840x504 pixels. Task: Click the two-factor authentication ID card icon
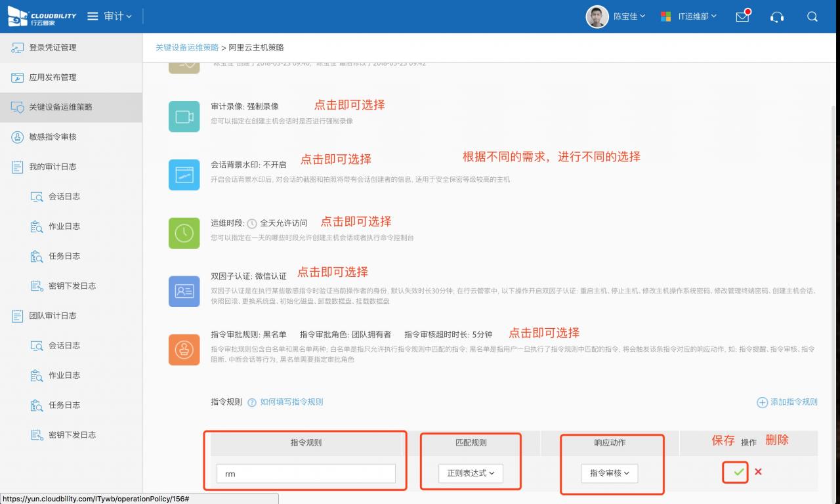(184, 291)
